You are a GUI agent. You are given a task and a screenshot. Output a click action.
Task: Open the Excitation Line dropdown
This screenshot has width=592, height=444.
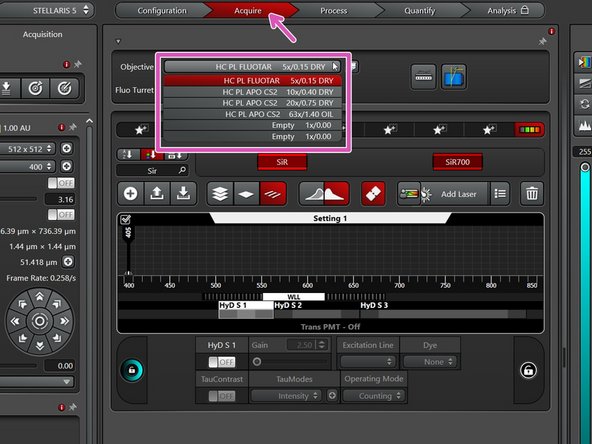coord(367,362)
